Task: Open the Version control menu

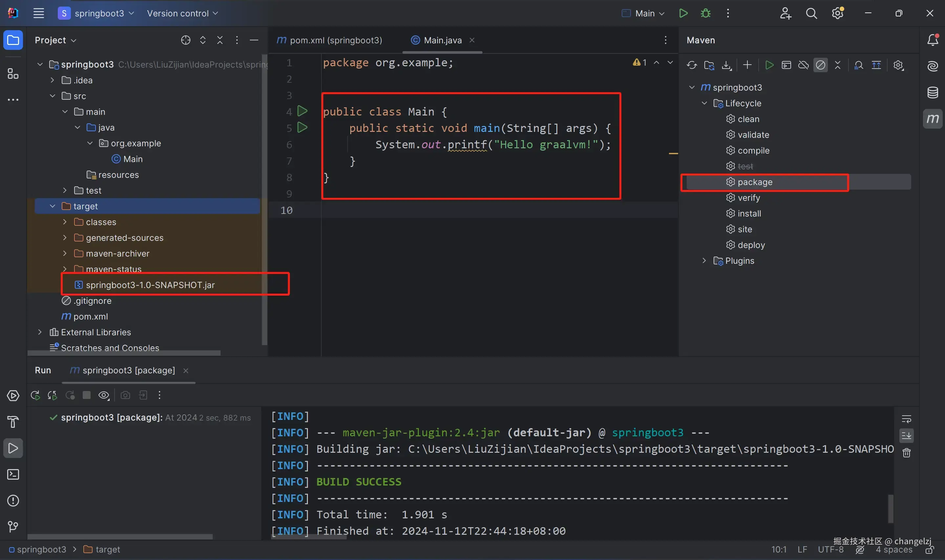Action: point(183,13)
